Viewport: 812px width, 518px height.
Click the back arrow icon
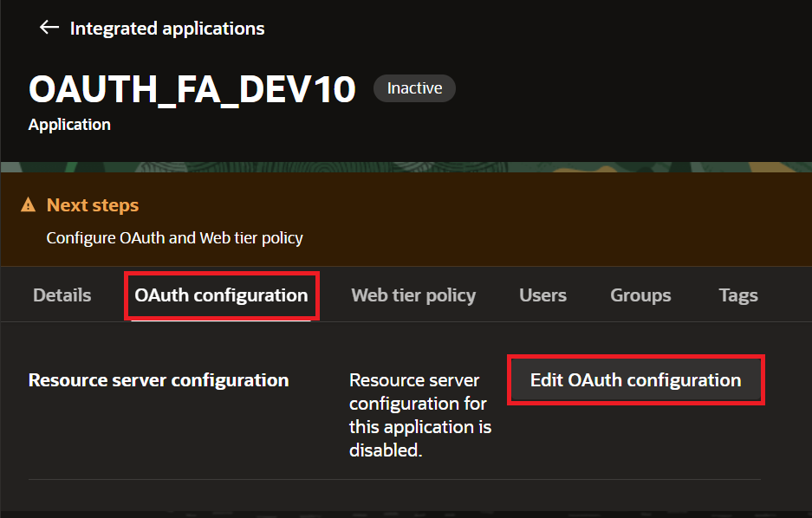point(49,28)
